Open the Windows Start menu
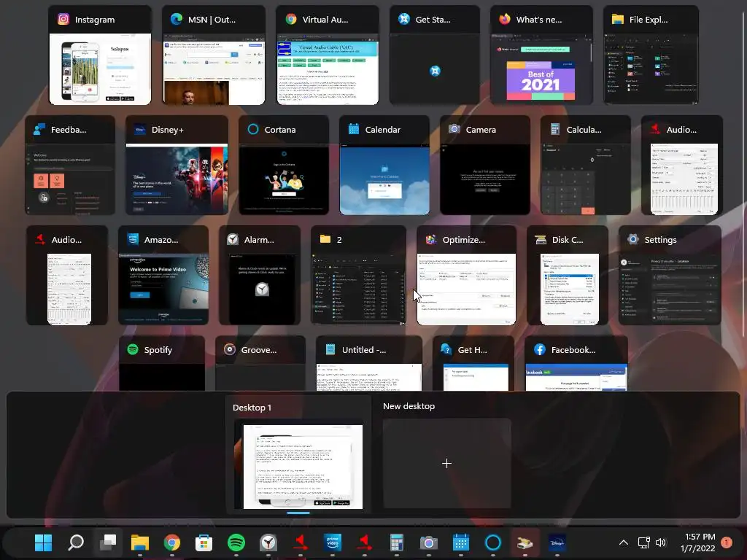 coord(43,542)
